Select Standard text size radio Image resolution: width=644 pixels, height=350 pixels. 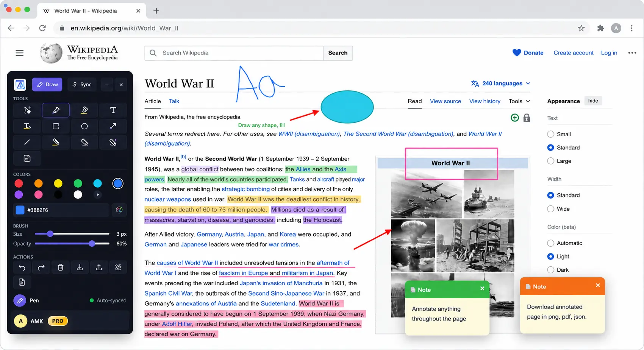tap(551, 148)
